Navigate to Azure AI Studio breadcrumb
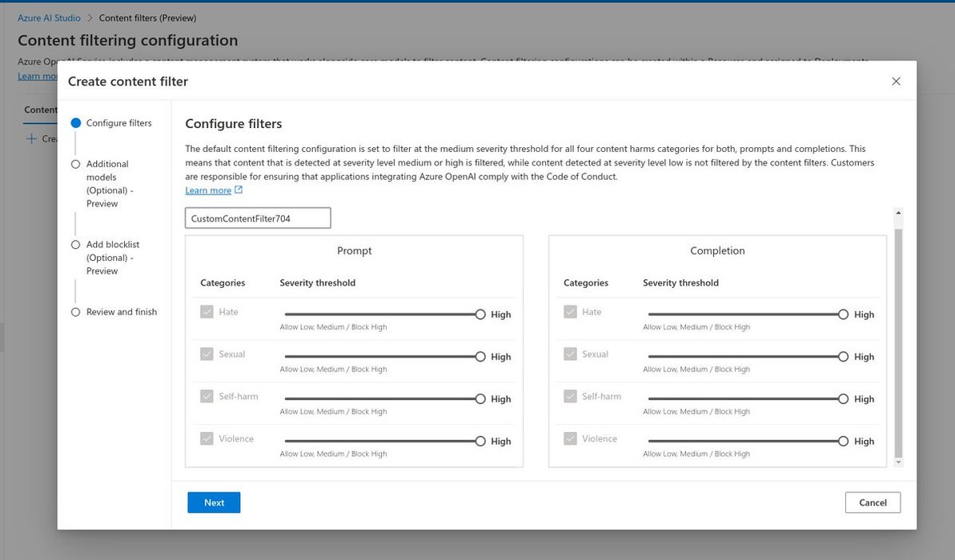The width and height of the screenshot is (955, 560). click(x=49, y=18)
